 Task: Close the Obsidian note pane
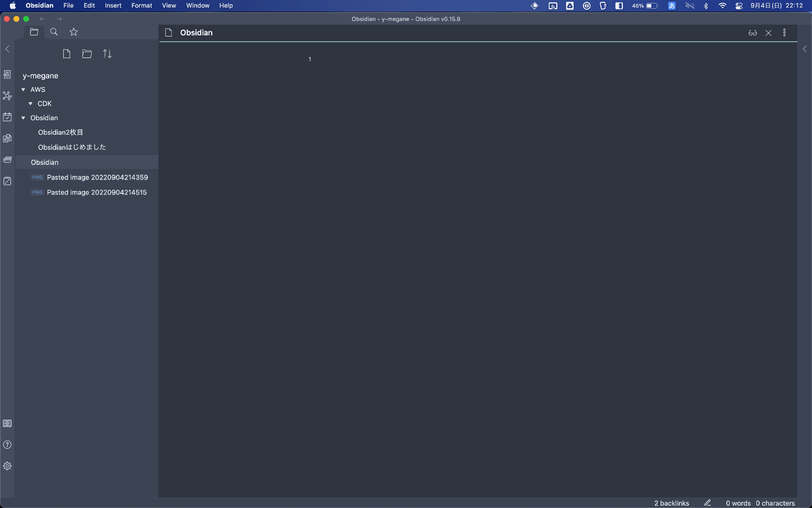click(768, 33)
